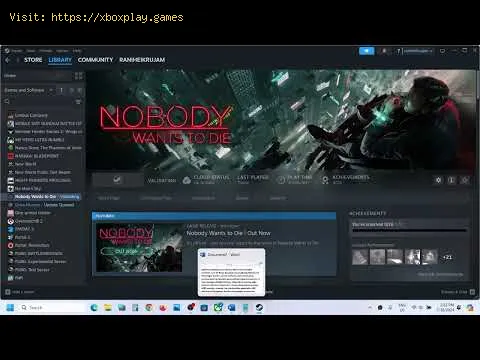Open Games menu in menu bar
The image size is (480, 360).
62,51
